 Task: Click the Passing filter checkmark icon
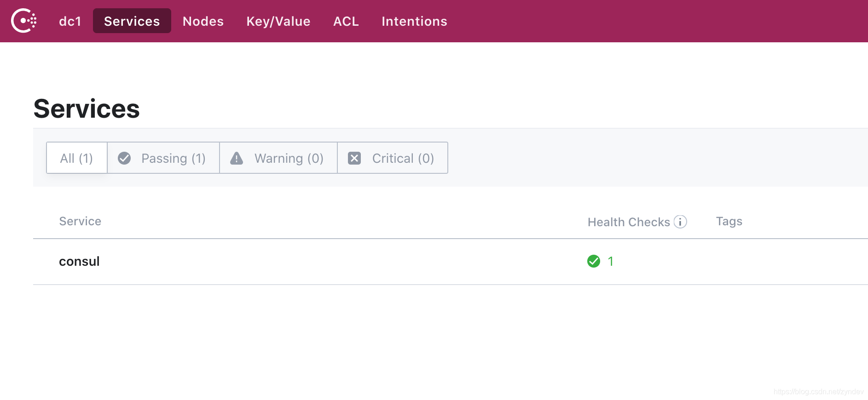[124, 158]
